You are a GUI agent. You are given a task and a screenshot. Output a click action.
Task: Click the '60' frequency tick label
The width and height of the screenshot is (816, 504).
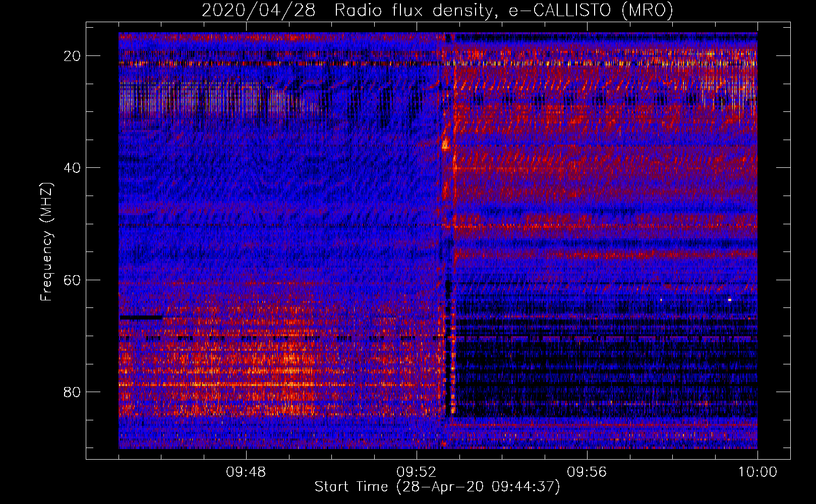click(72, 280)
